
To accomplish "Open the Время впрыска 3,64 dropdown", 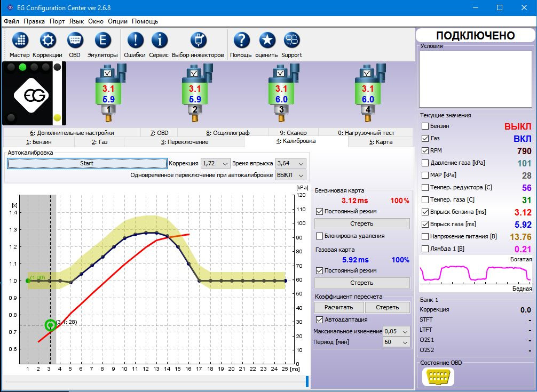I will [x=290, y=164].
